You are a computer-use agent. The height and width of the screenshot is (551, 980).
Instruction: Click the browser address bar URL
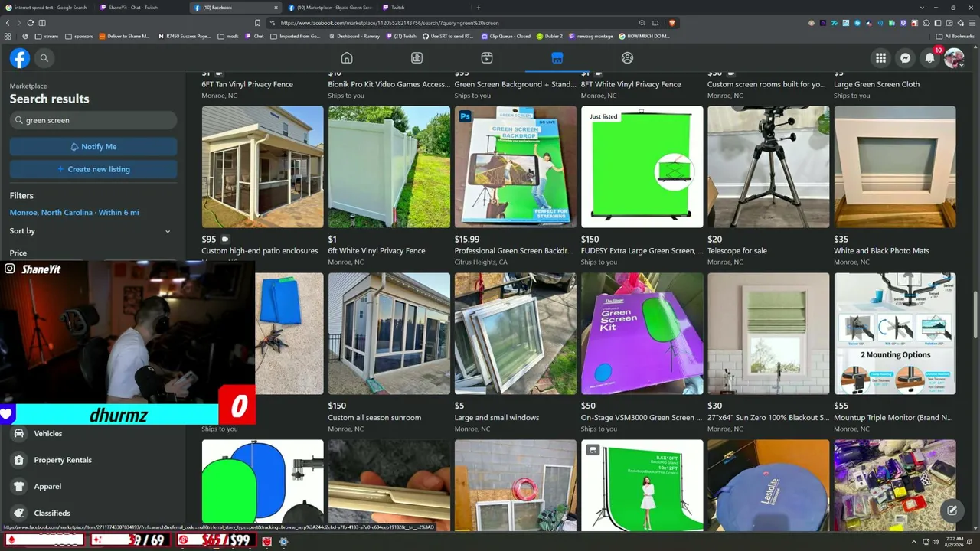pyautogui.click(x=390, y=23)
